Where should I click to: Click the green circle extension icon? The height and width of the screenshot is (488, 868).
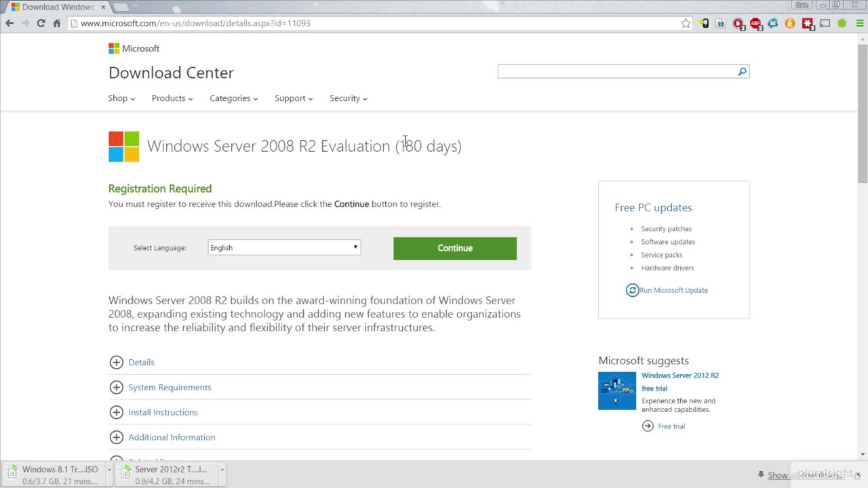pos(842,23)
